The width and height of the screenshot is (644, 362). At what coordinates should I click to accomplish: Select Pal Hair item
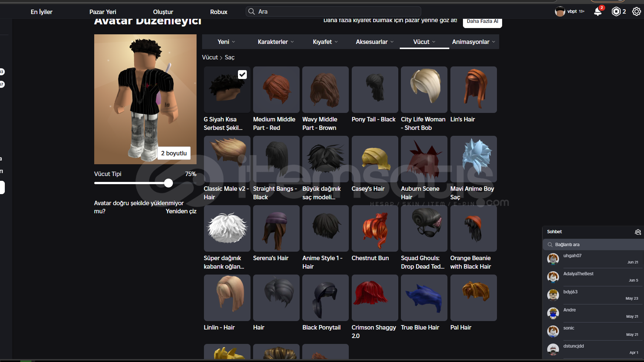[474, 298]
